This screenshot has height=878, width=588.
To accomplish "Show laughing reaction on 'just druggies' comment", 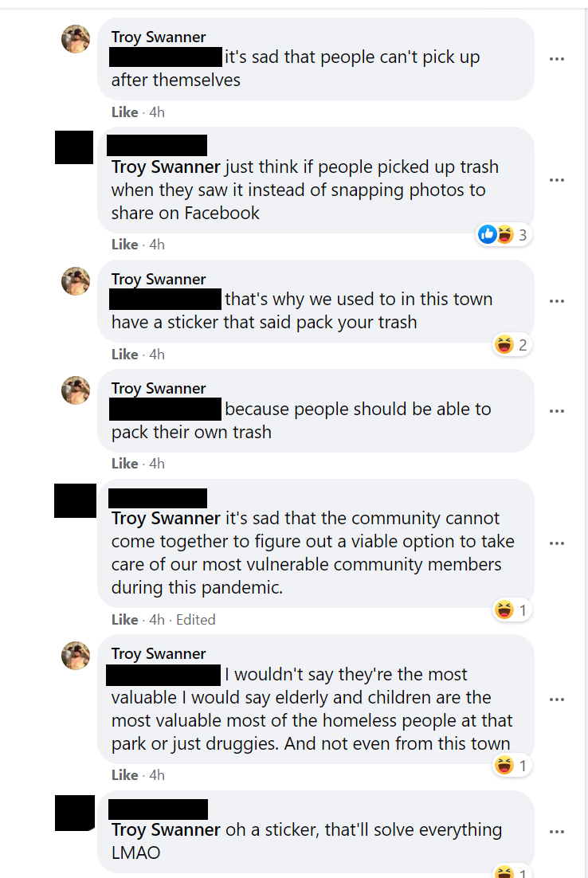I will [x=511, y=766].
